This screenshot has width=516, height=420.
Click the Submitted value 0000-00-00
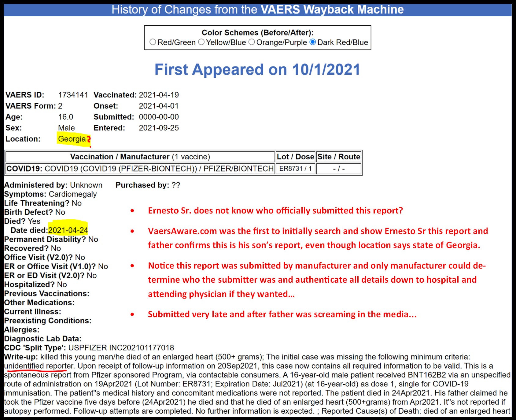click(x=159, y=117)
